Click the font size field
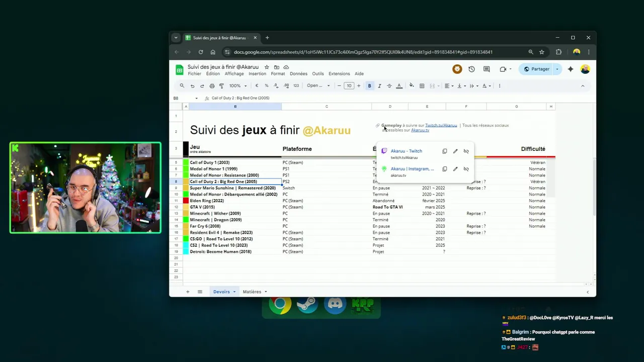 [349, 86]
